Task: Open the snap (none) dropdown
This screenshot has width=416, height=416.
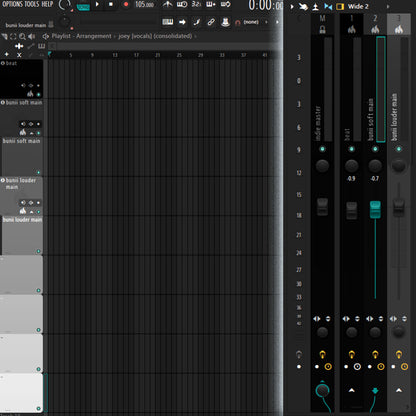Action: click(x=251, y=22)
